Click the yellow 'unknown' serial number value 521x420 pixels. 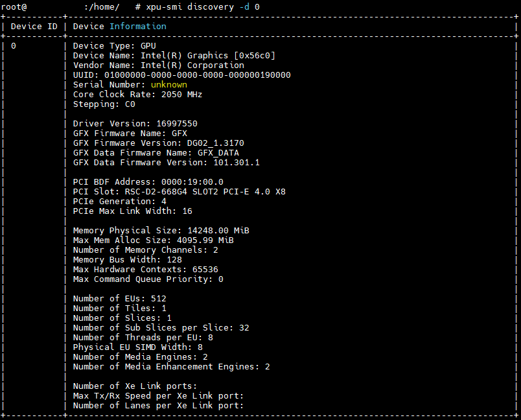coord(168,85)
